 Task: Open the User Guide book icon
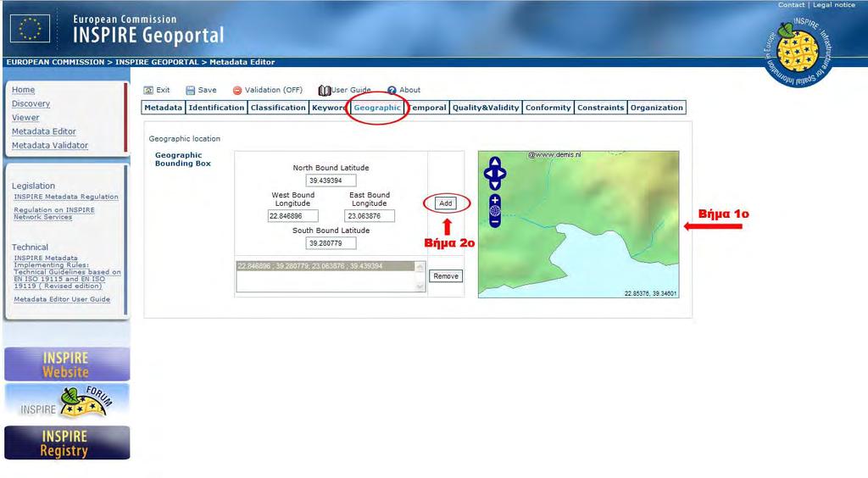(x=325, y=90)
